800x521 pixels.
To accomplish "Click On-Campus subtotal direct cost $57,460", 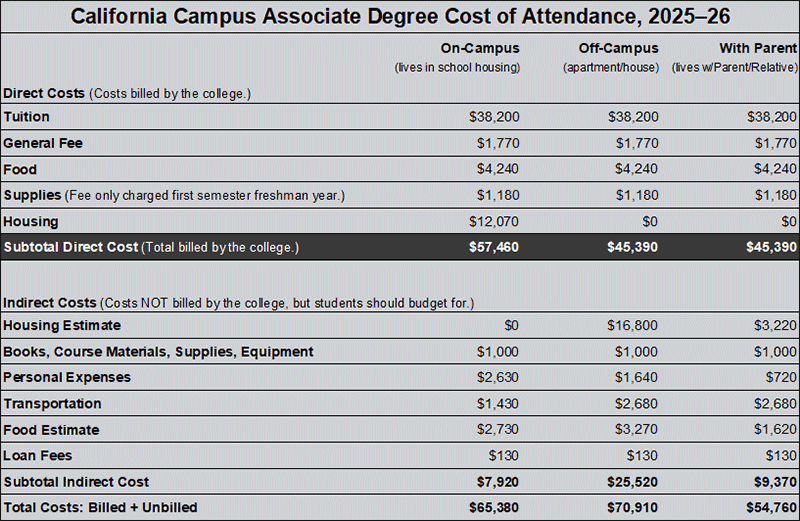I will (494, 247).
